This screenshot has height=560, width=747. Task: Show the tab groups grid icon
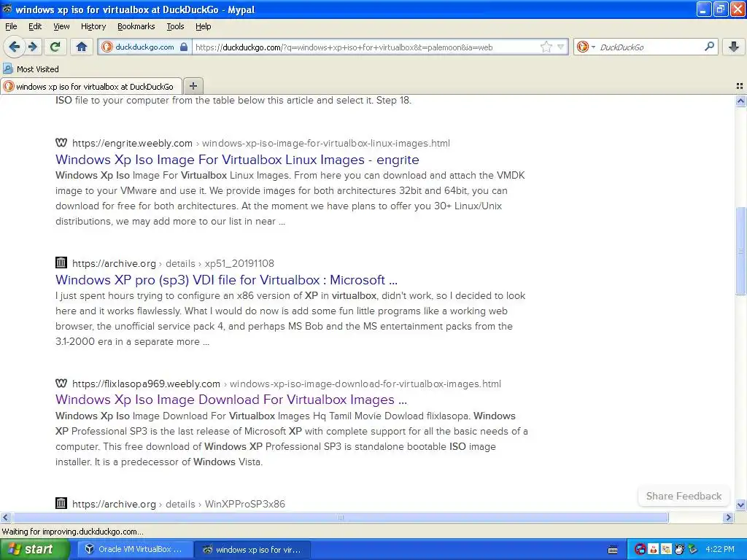point(740,86)
